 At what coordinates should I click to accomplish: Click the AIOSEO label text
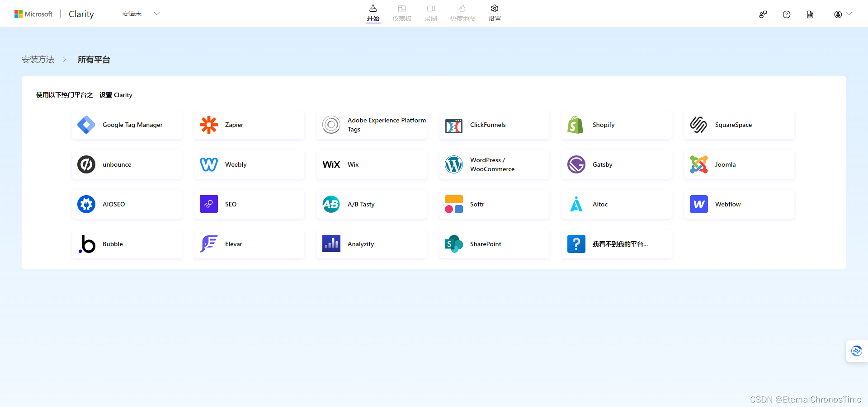coord(114,204)
